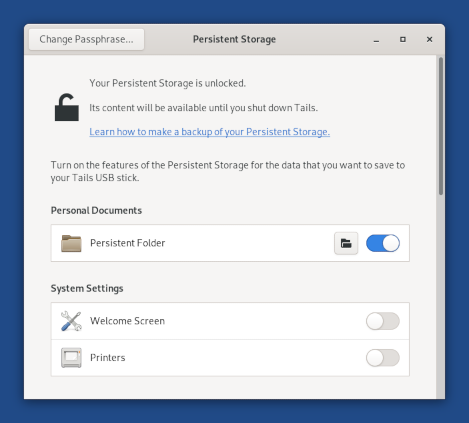Click the Persistent Storage window title

coord(234,39)
